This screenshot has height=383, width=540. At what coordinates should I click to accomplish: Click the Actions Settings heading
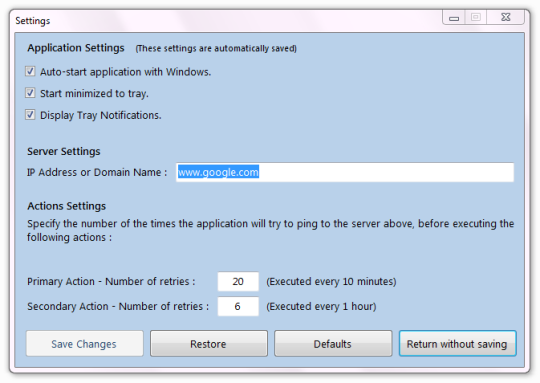(66, 206)
